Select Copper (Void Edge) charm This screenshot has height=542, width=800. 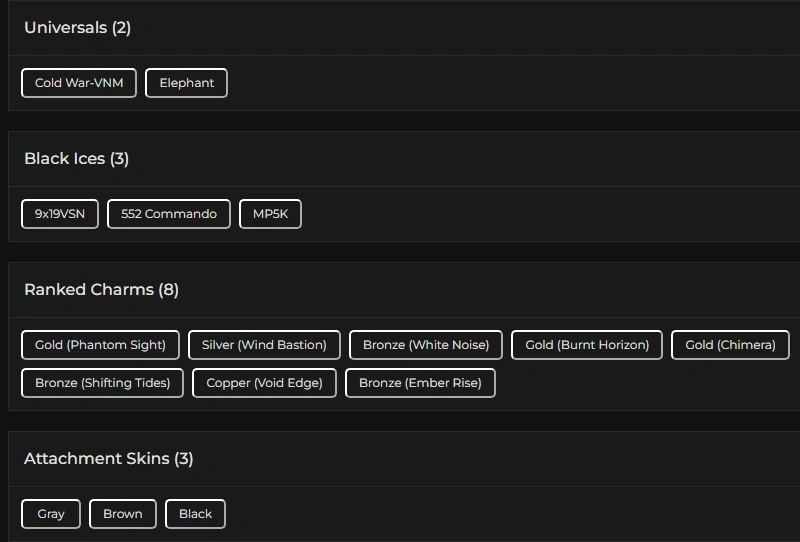click(264, 383)
